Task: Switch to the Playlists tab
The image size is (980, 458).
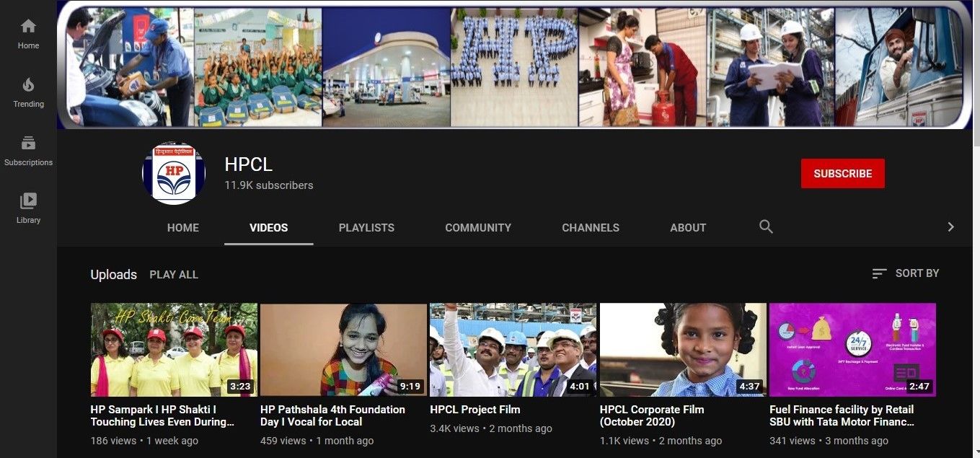Action: tap(366, 227)
